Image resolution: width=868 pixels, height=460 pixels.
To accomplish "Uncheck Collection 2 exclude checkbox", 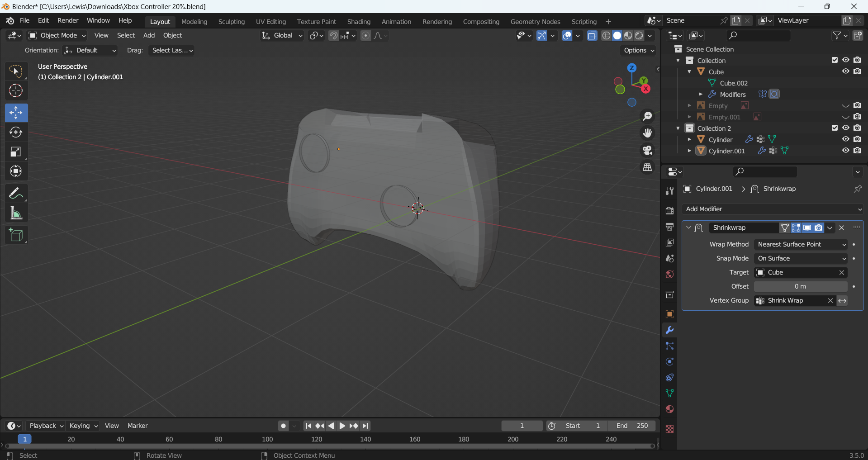I will 835,128.
